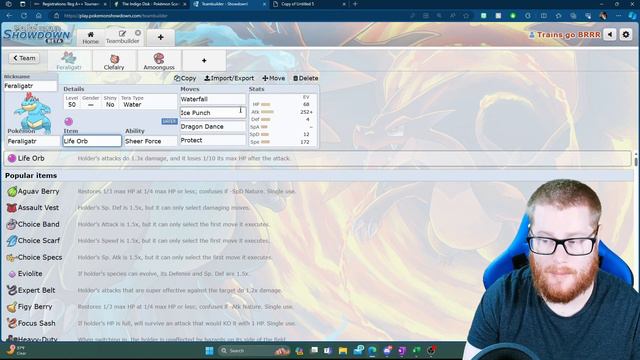Choose Eviolite from popular items
Viewport: 640px width, 360px height.
pos(317,273)
